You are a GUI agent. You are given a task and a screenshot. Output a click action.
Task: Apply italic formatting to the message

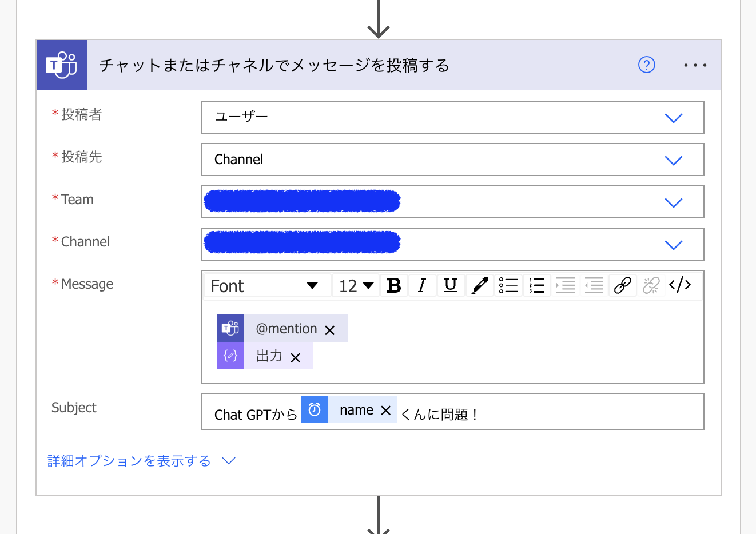[423, 285]
